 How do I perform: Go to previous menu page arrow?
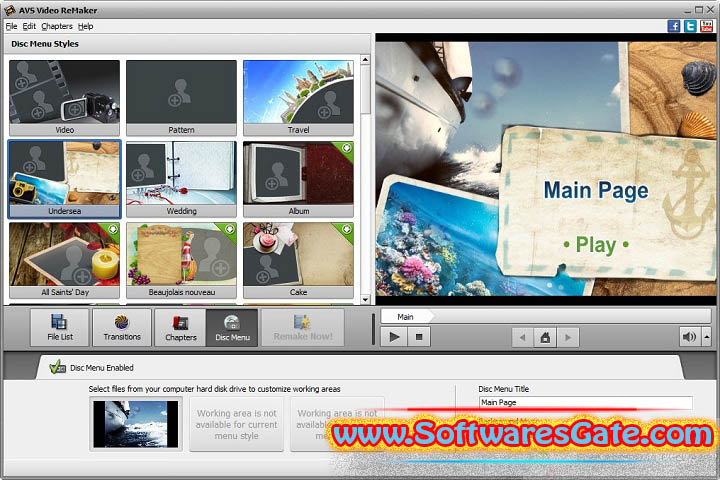tap(523, 338)
